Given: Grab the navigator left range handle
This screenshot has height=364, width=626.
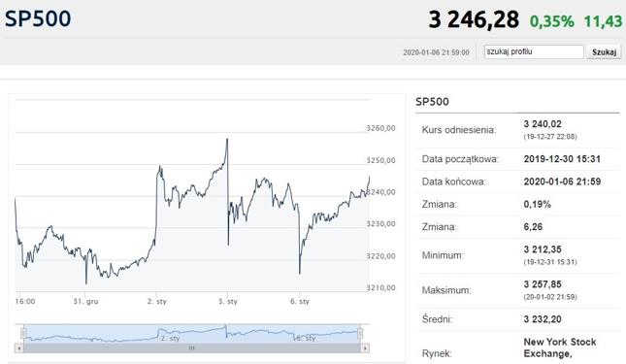Looking at the screenshot, I should (x=23, y=333).
